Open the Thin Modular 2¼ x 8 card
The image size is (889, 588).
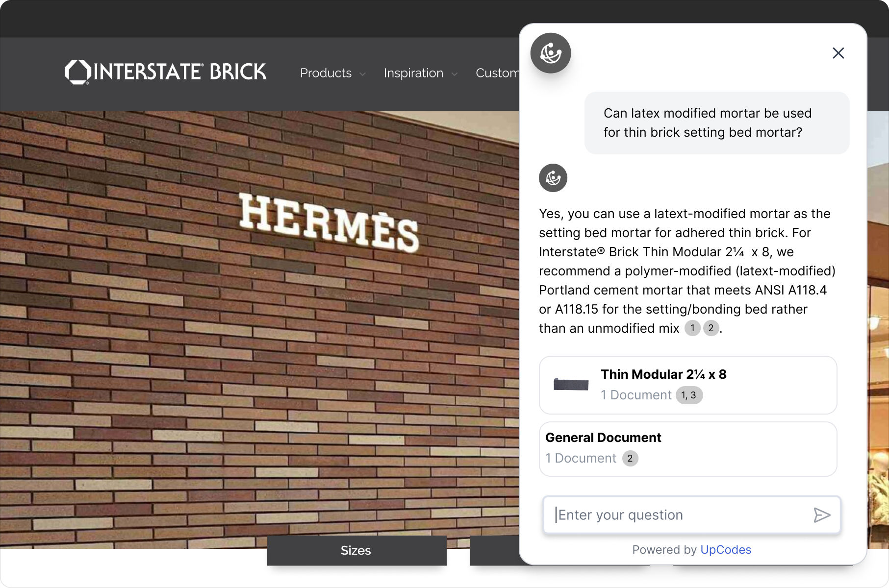click(x=688, y=385)
